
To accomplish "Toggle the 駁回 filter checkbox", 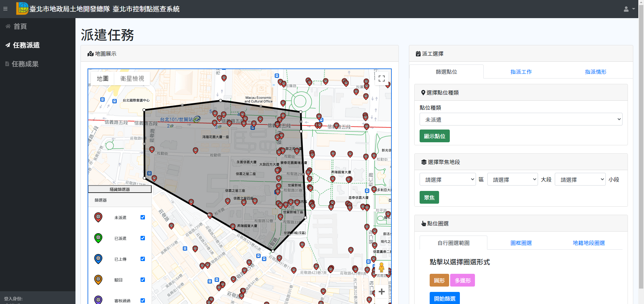I will click(143, 280).
